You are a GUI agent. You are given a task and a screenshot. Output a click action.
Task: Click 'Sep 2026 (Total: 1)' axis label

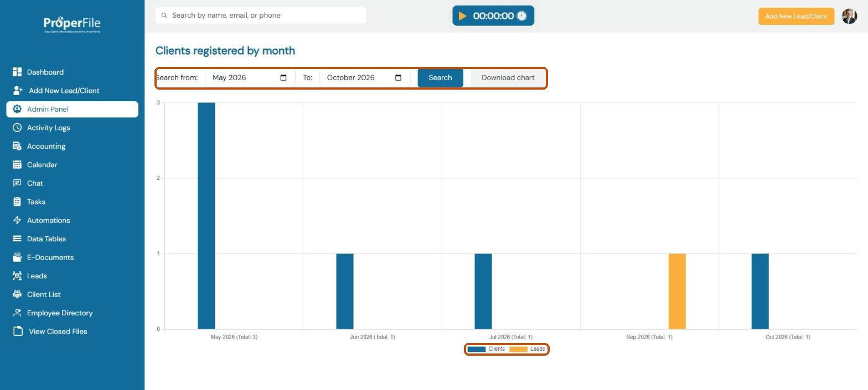tap(649, 337)
